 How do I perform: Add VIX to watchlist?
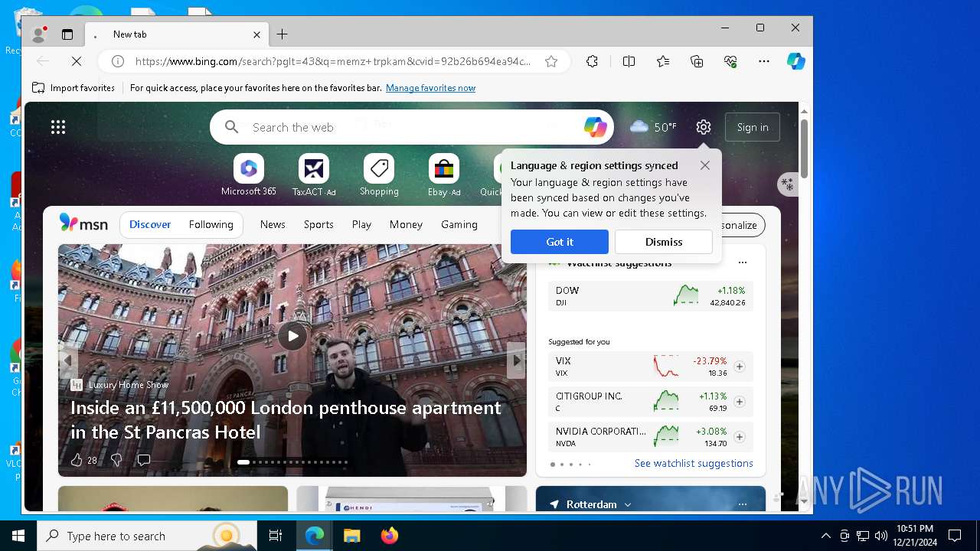click(739, 367)
